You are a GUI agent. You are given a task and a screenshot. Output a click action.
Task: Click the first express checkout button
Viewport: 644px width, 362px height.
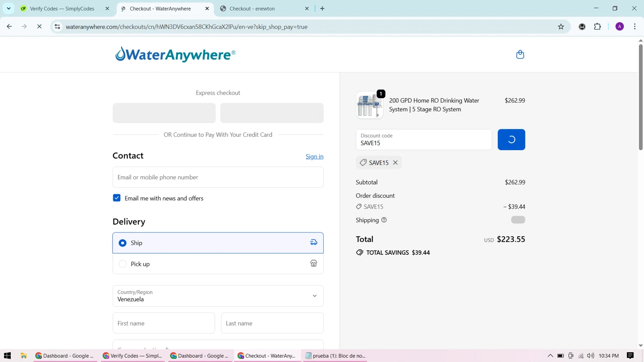click(x=164, y=113)
